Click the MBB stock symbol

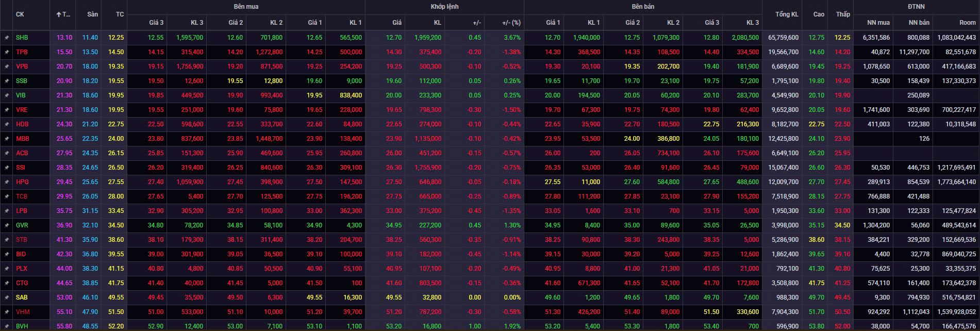pyautogui.click(x=22, y=139)
